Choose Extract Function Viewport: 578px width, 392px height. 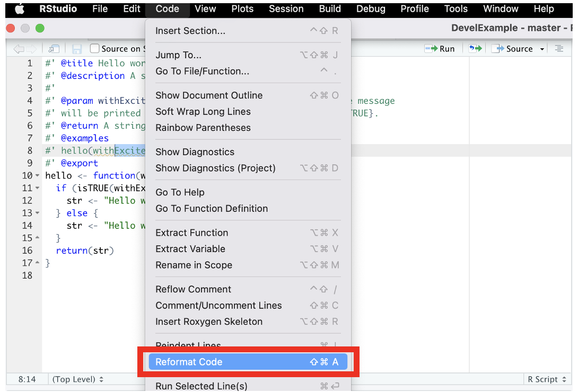[248, 234]
